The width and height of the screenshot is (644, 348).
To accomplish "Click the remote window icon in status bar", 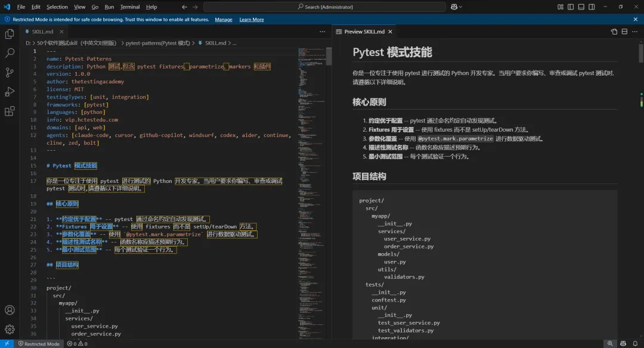I will (x=7, y=343).
